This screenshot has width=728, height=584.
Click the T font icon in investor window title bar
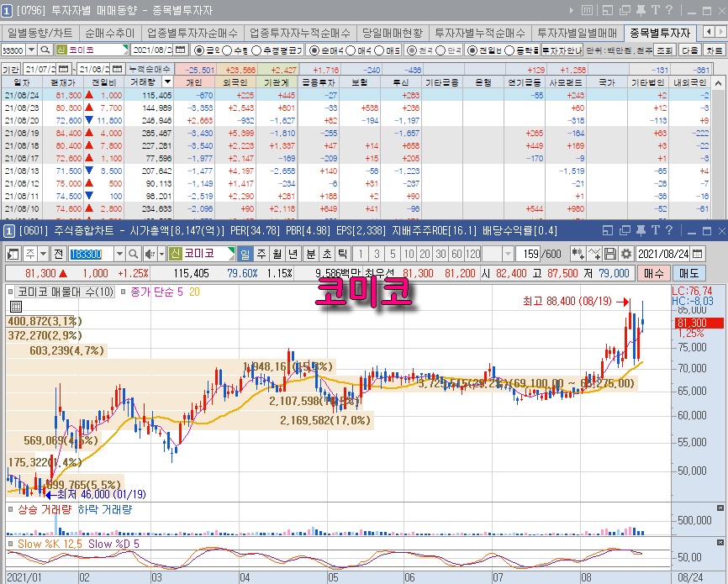point(655,10)
